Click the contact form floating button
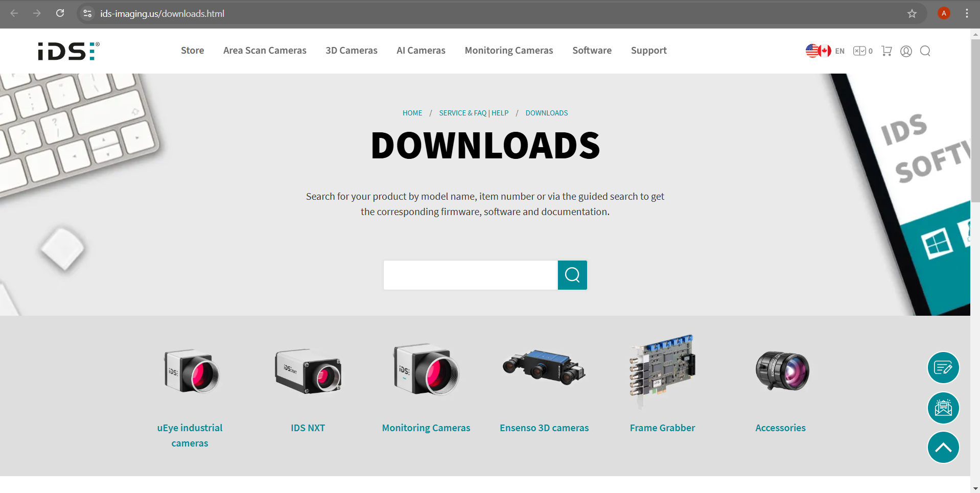980x493 pixels. pos(943,368)
